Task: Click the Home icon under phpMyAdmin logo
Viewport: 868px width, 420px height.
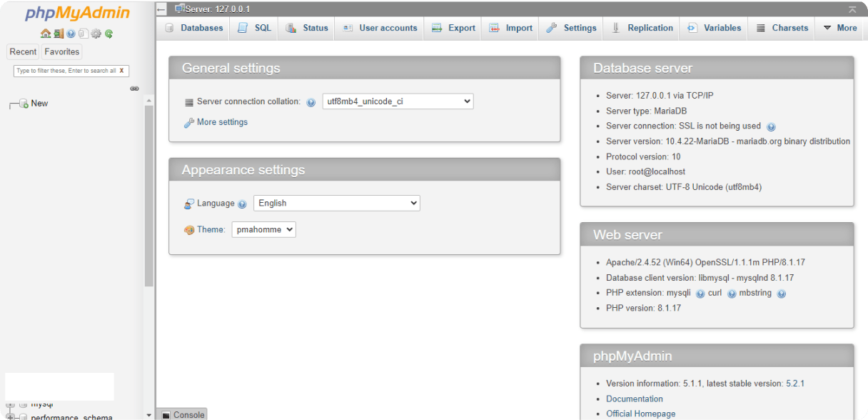Action: [x=46, y=34]
